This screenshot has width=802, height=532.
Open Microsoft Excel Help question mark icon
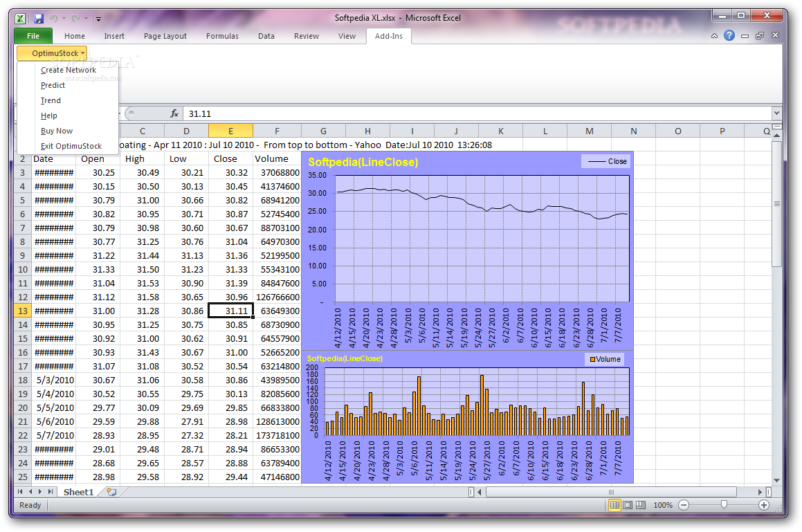click(x=729, y=35)
